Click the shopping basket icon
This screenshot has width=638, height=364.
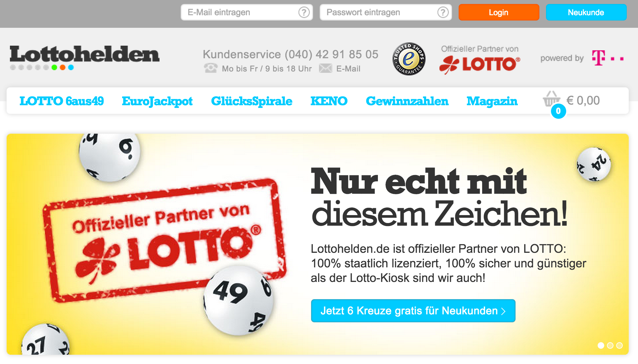(x=551, y=99)
